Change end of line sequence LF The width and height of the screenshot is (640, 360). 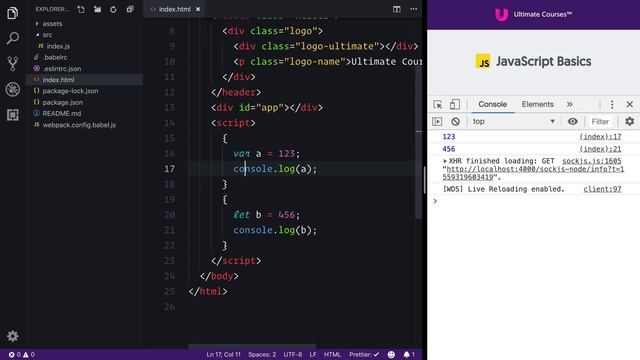pos(313,355)
